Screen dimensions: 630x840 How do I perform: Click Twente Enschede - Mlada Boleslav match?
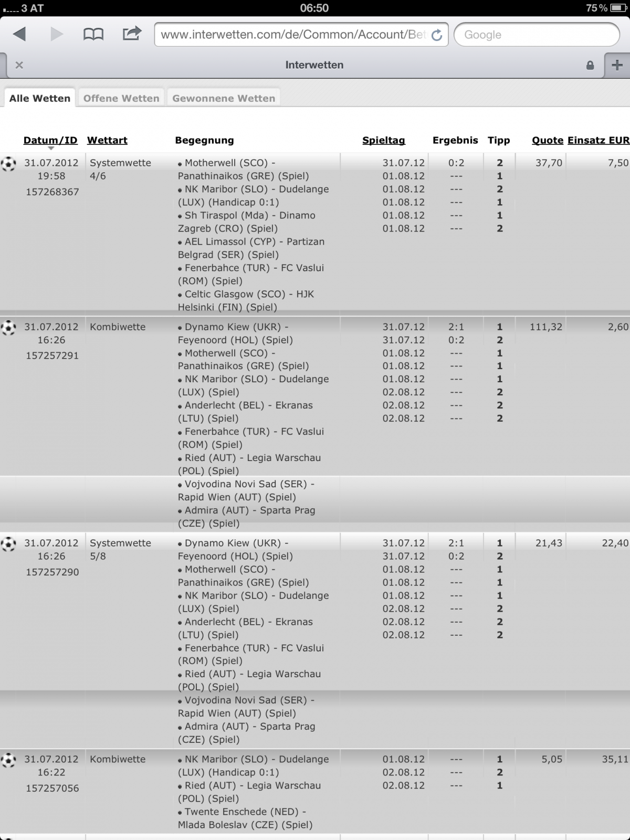245,818
